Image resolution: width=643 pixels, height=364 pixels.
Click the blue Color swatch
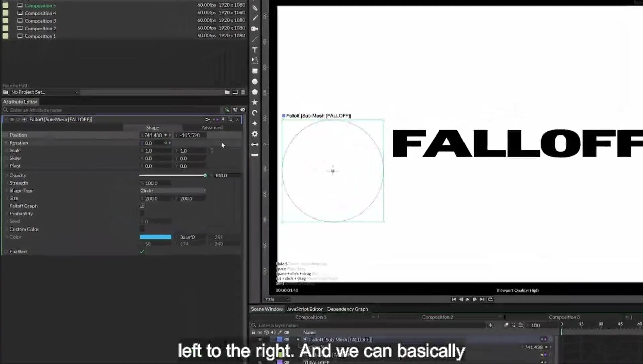[x=155, y=237]
